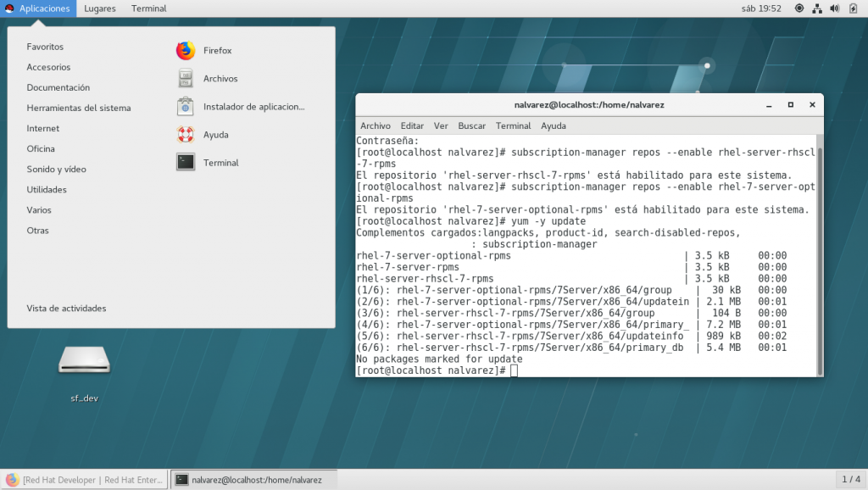Select the Accesorios category
Viewport: 868px width, 490px height.
(48, 67)
